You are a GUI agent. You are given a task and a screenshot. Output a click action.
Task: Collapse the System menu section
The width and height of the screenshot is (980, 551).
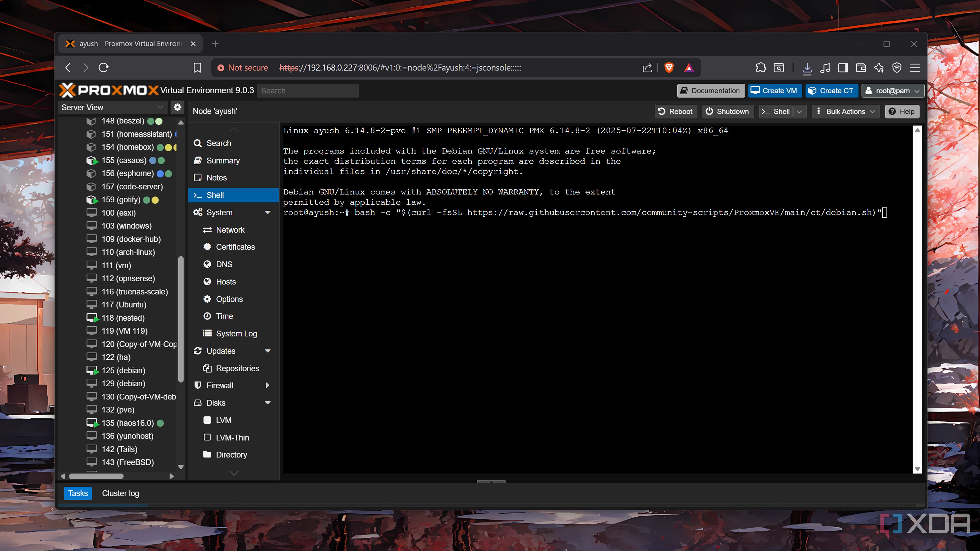click(267, 212)
